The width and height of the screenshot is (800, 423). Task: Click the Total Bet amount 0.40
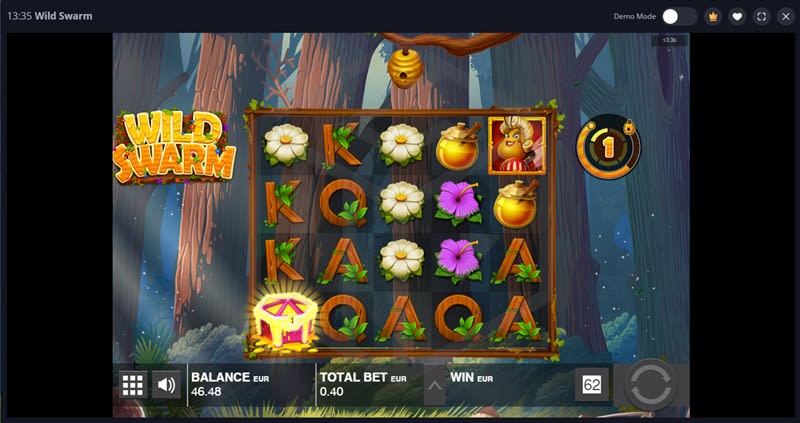click(x=332, y=392)
